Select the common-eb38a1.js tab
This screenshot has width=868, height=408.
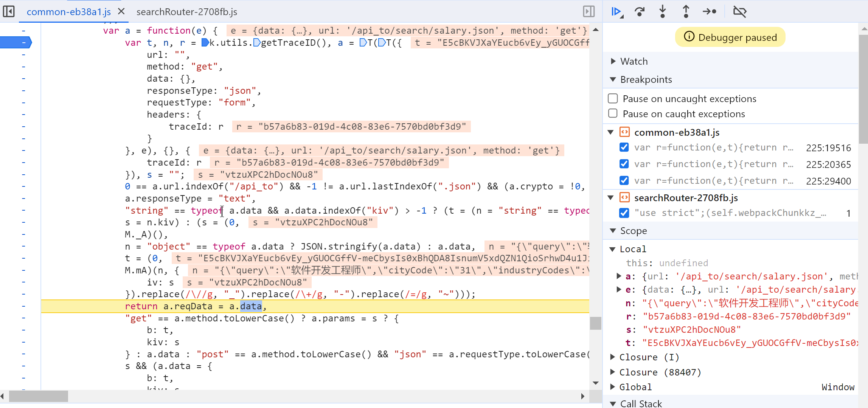69,12
